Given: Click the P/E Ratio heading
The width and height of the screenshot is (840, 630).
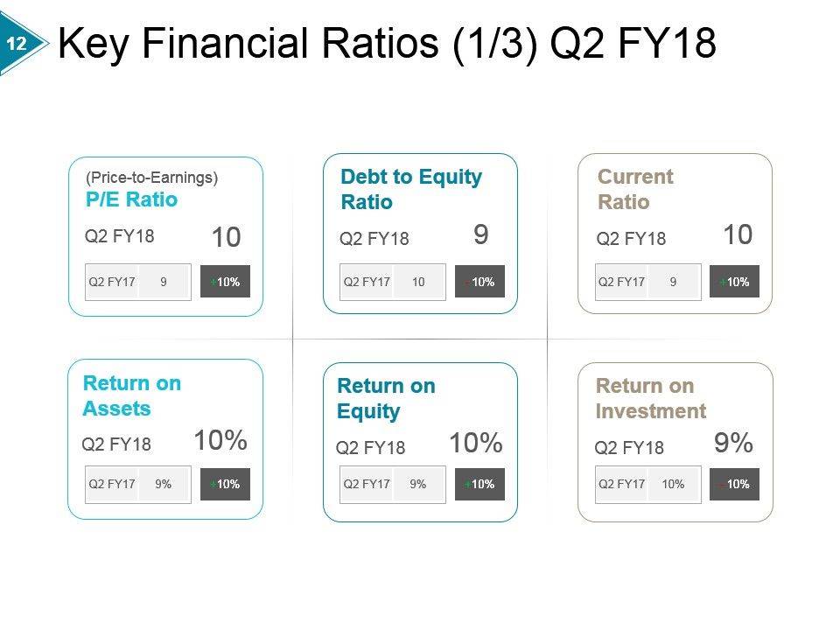Looking at the screenshot, I should (131, 199).
